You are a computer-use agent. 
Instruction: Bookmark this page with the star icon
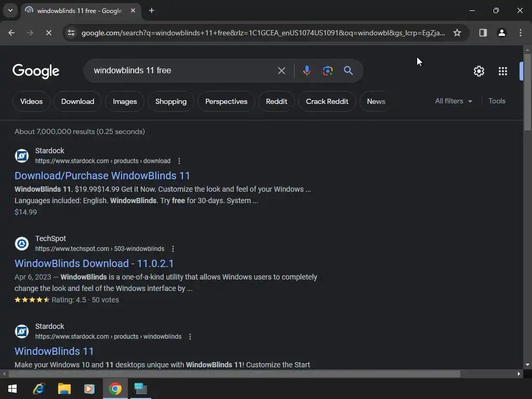457,33
